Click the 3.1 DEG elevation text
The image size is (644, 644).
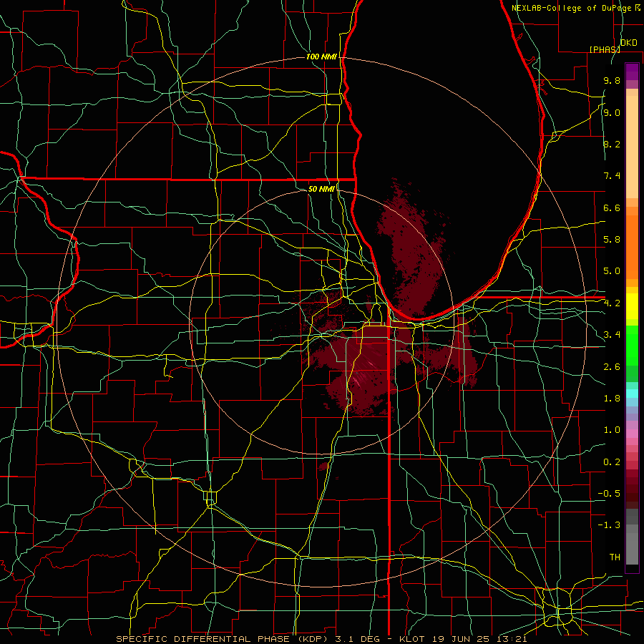pos(358,639)
